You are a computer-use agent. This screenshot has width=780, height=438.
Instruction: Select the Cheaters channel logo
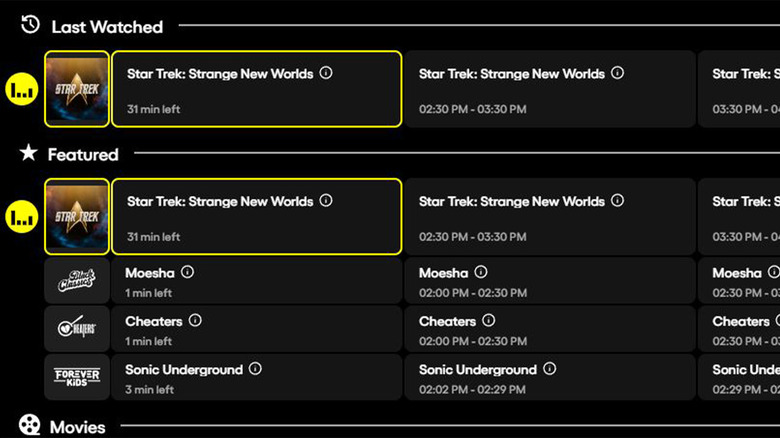[x=77, y=329]
